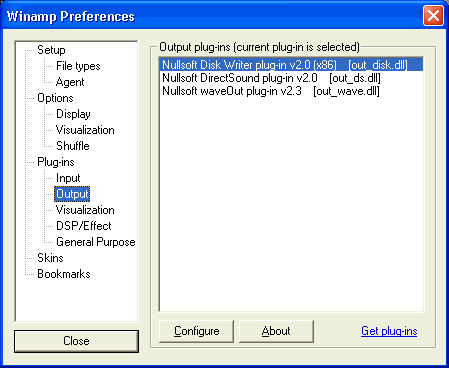Open General Purpose plug-ins page
Viewport: 449px width, 368px height.
pyautogui.click(x=96, y=242)
